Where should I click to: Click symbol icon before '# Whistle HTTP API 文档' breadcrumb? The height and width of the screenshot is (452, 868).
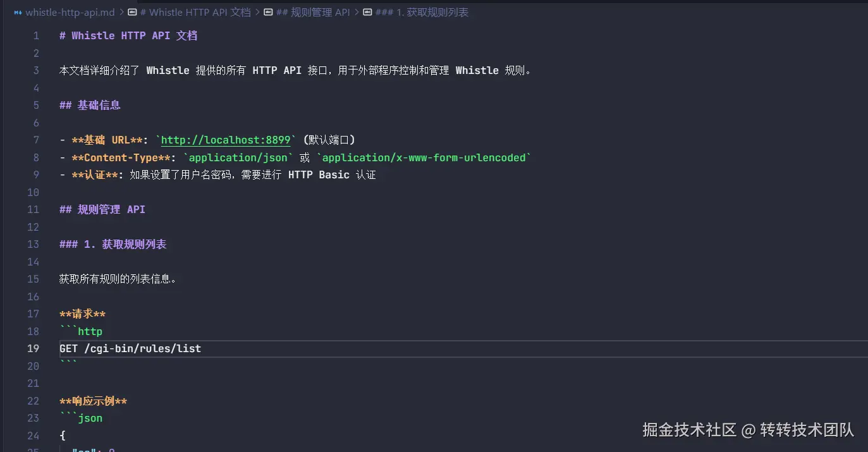pyautogui.click(x=132, y=13)
